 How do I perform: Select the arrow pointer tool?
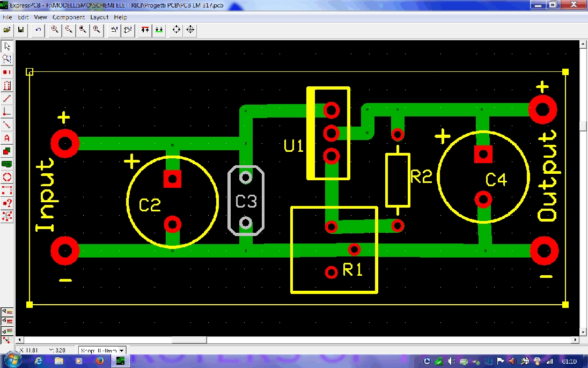click(x=7, y=46)
